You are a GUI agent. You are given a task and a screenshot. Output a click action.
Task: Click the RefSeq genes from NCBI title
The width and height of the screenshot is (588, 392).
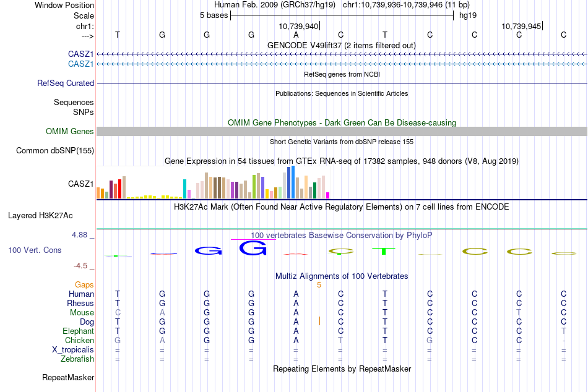click(342, 74)
